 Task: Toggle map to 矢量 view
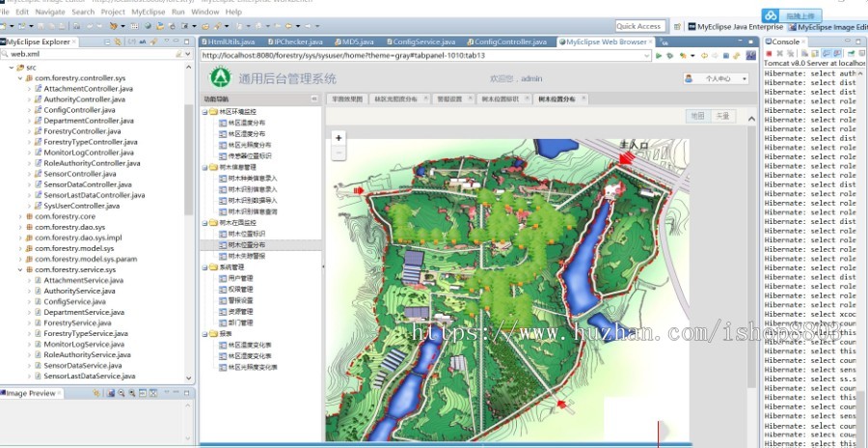tap(721, 116)
